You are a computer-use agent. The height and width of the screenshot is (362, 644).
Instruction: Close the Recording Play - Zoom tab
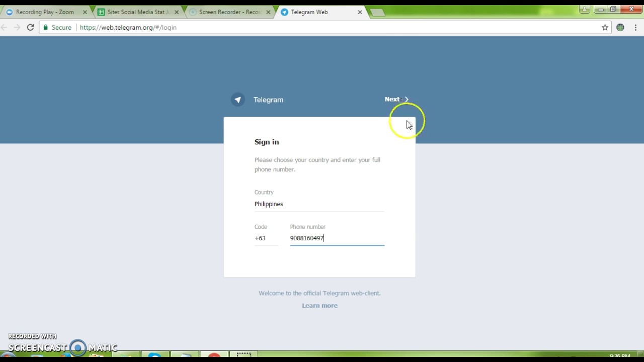85,12
